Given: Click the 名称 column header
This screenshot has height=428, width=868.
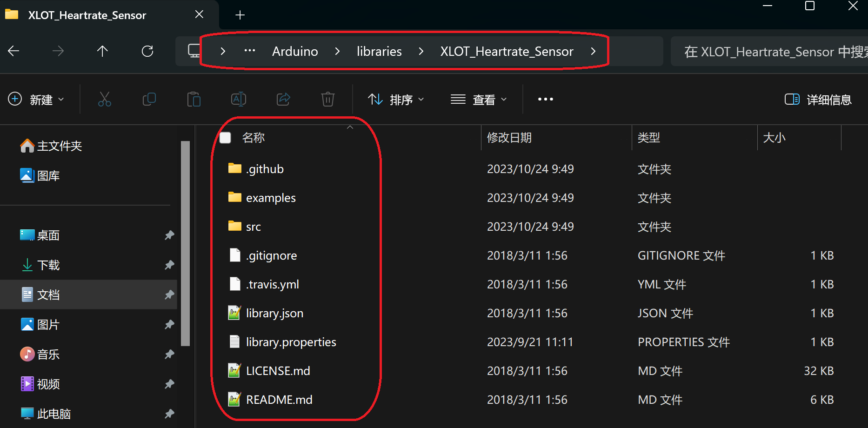Looking at the screenshot, I should coord(254,138).
